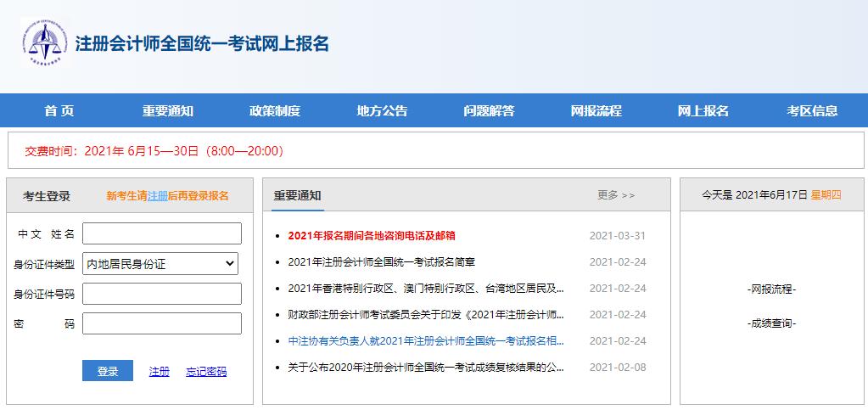The height and width of the screenshot is (410, 868).
Task: Click the 中文姓名 input field
Action: click(161, 233)
